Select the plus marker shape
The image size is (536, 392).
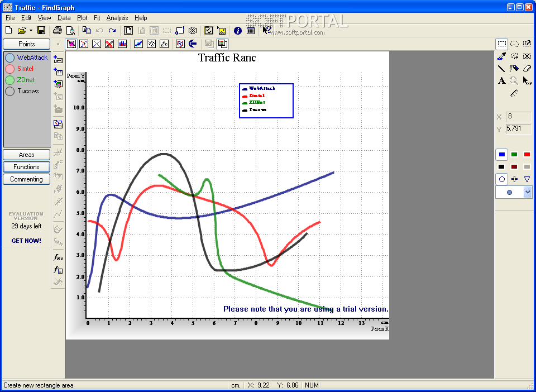[x=514, y=179]
